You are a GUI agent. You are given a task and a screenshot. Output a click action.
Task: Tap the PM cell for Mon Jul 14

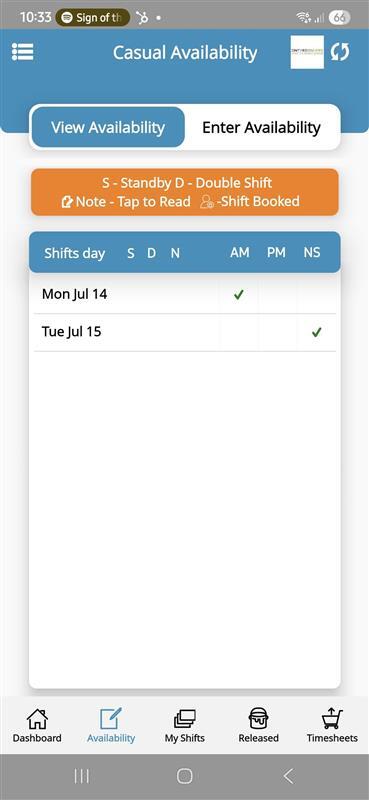(x=277, y=294)
